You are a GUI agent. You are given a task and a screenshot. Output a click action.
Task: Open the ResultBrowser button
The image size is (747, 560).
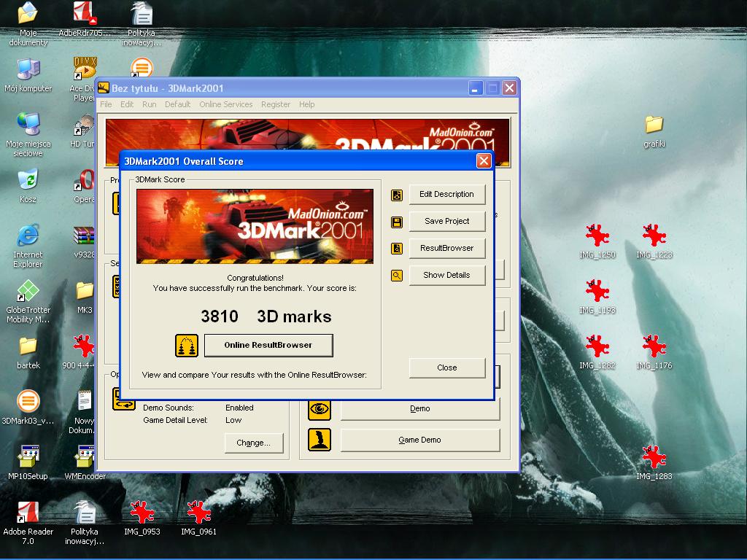click(447, 248)
